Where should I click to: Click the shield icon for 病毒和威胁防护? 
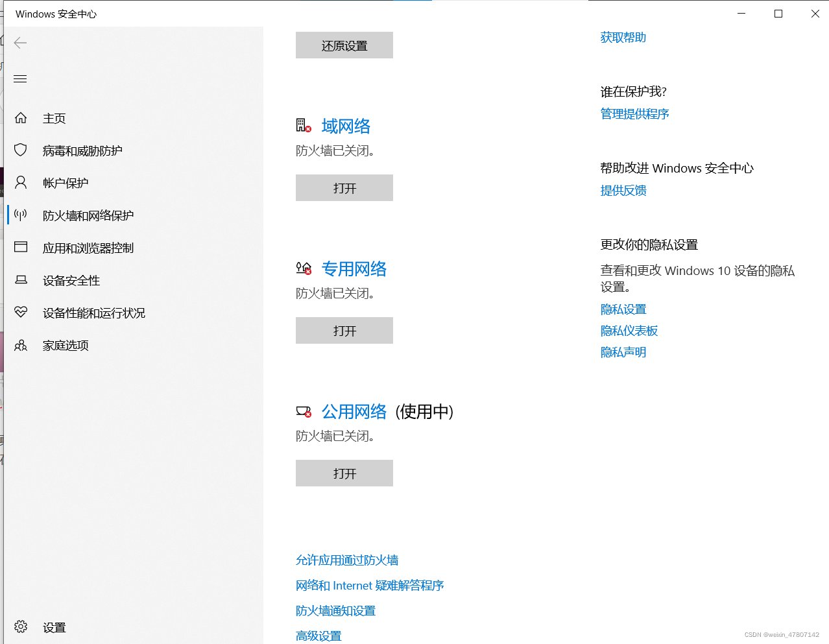21,150
